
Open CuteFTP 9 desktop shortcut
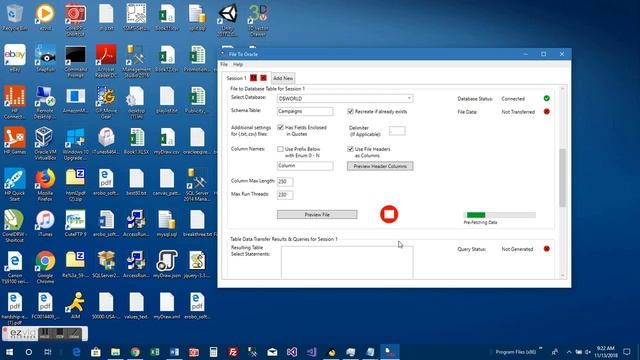[76, 223]
